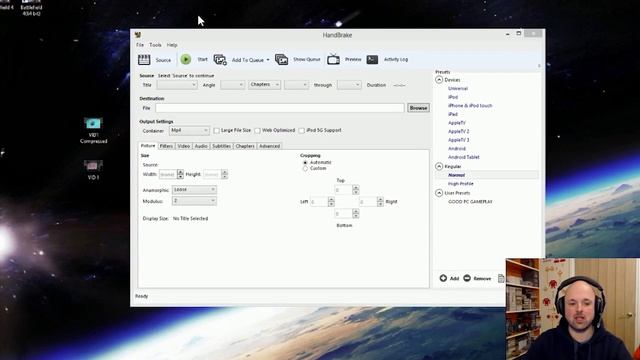
Task: Click the Height stepper control
Action: pyautogui.click(x=224, y=174)
